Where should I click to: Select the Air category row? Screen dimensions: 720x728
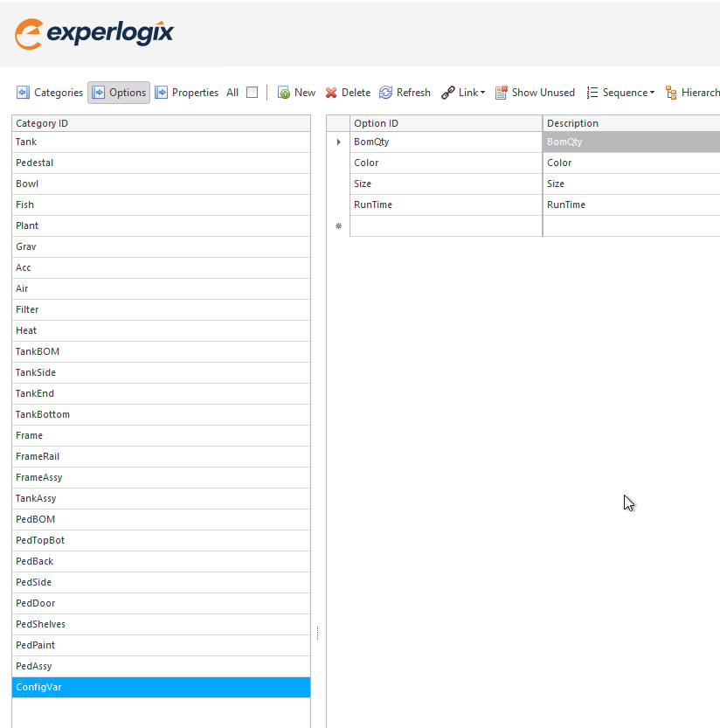pyautogui.click(x=161, y=288)
